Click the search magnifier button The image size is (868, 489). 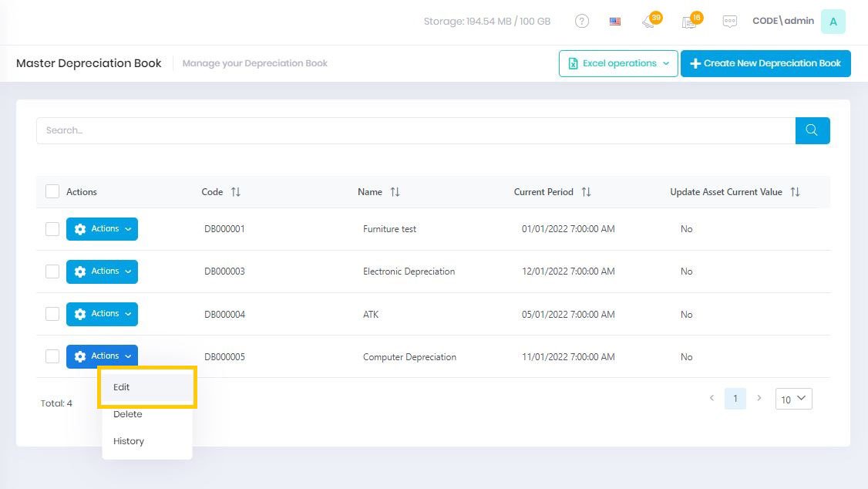point(812,130)
